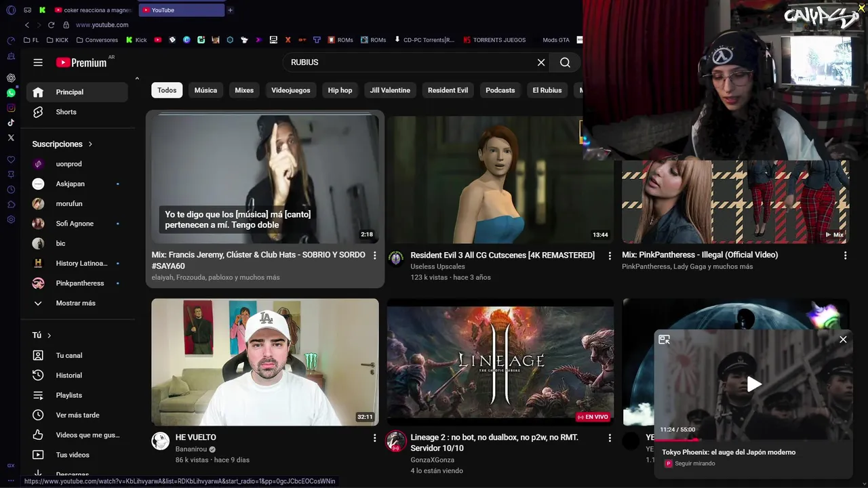Expand Mostrar más subscriptions
Screen dimensions: 868x488
(x=76, y=303)
